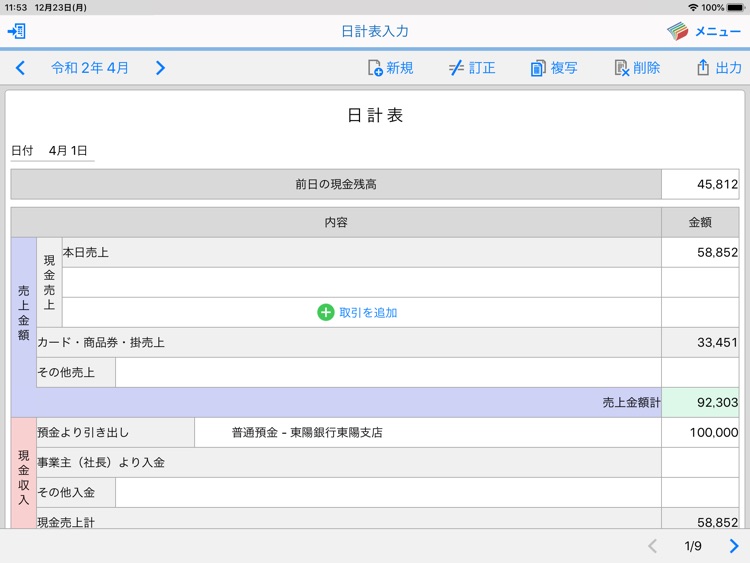Click the 複写 copy button
750x563 pixels.
coord(554,68)
